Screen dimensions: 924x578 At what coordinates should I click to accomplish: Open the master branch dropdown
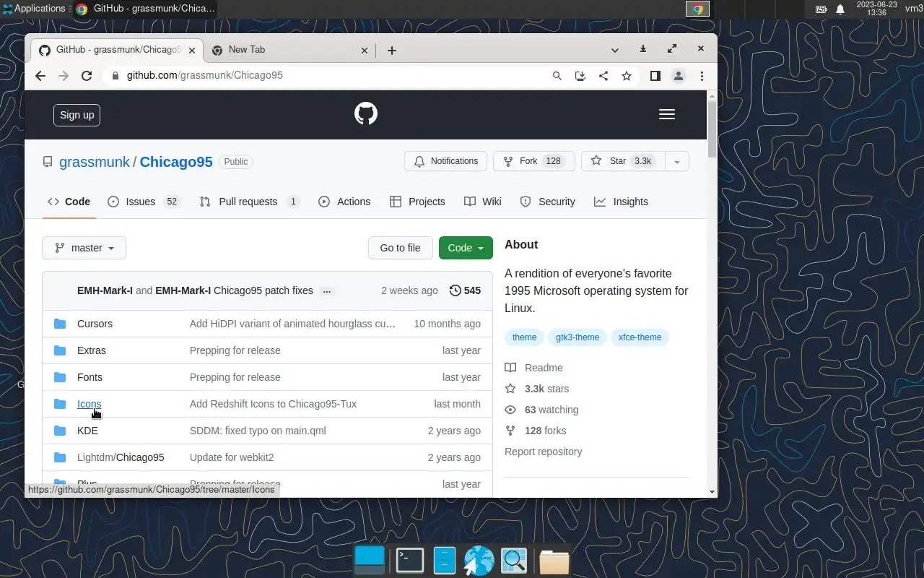[84, 248]
